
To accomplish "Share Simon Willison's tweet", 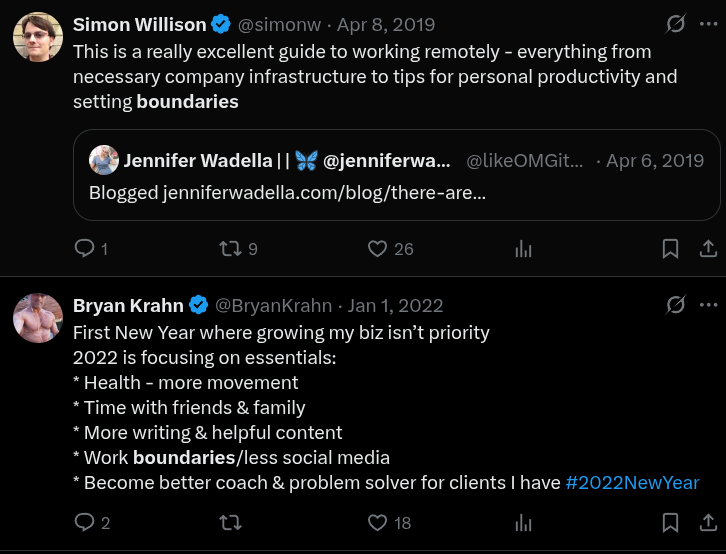I will [708, 249].
